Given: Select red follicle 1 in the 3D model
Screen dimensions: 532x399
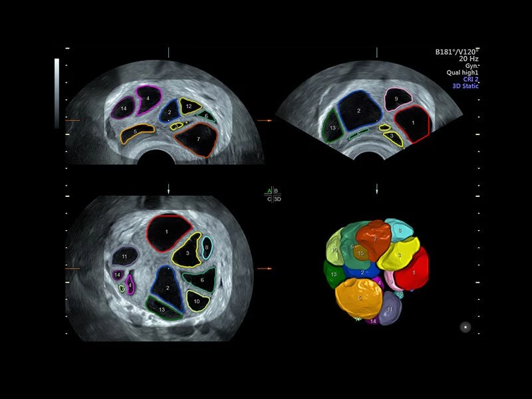Looking at the screenshot, I should (x=415, y=271).
